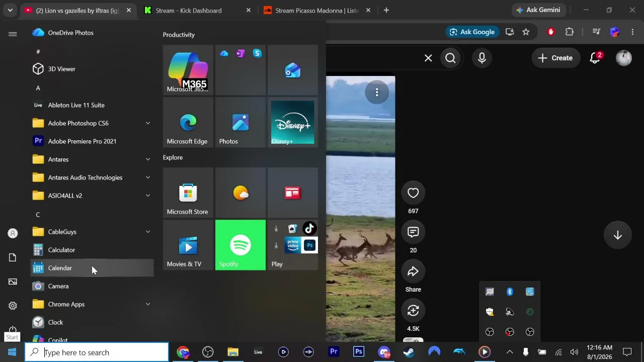The width and height of the screenshot is (644, 362).
Task: Open the Microsoft 365 tile
Action: (188, 70)
